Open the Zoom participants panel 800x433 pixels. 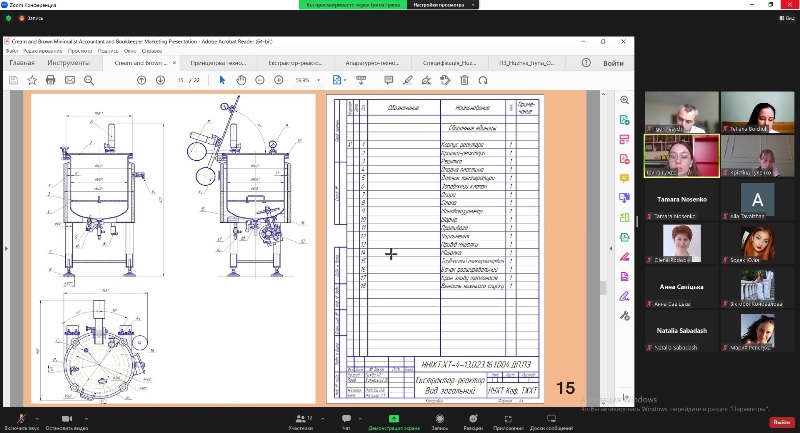click(x=300, y=420)
